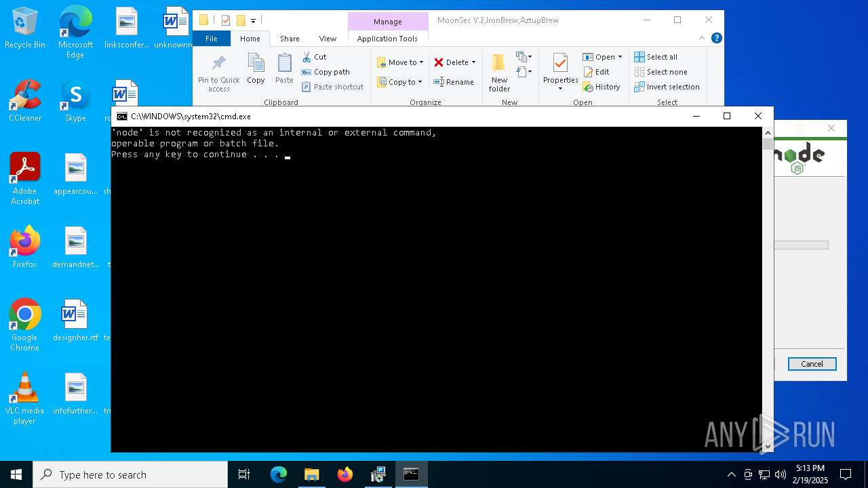The image size is (868, 488).
Task: Click the Node.js installer progress bar
Action: tap(801, 245)
